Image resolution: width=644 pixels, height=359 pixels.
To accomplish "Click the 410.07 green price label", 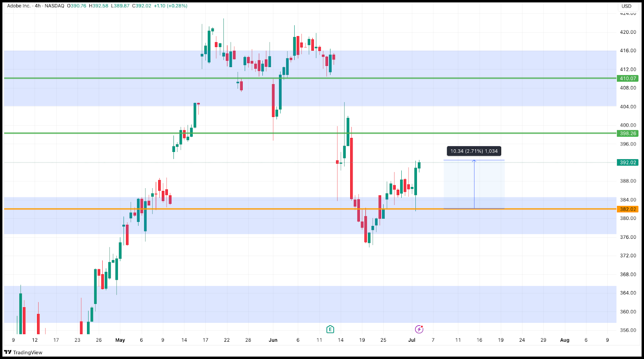I will click(628, 78).
